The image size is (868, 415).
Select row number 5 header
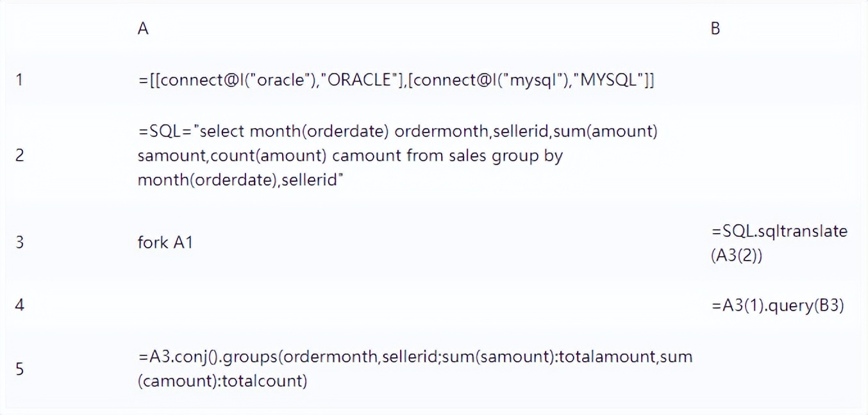20,369
